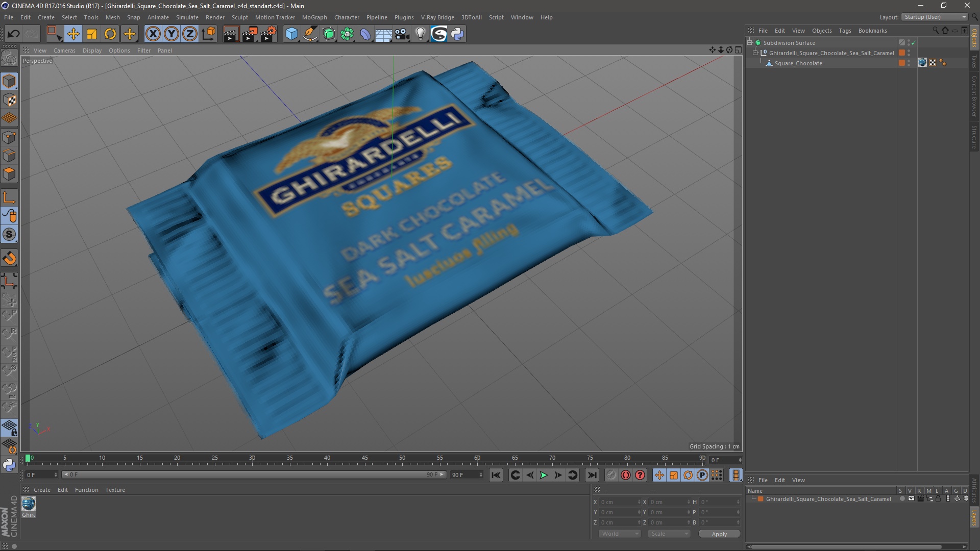Image resolution: width=980 pixels, height=551 pixels.
Task: Open the Layout dropdown Startup (User)
Action: (x=935, y=17)
